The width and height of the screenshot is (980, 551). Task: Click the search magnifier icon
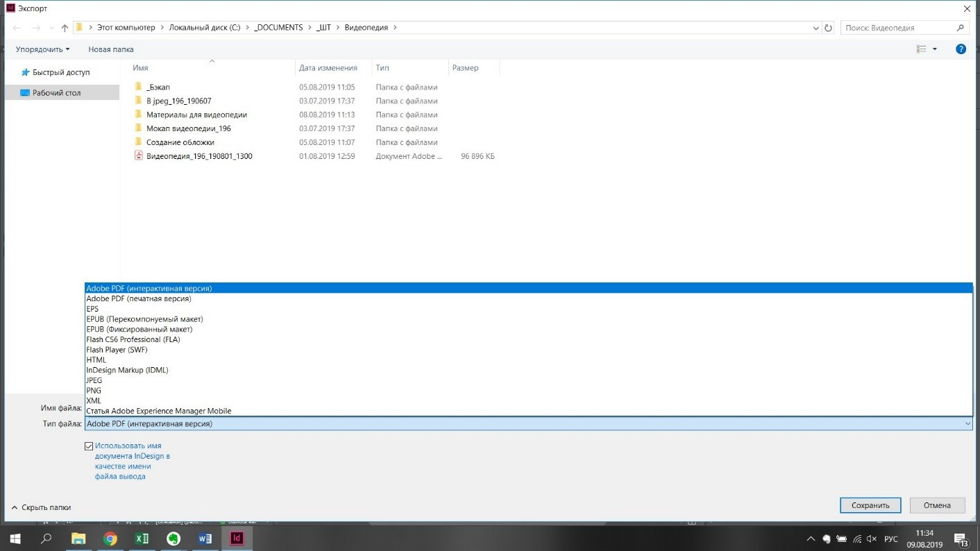[x=961, y=28]
